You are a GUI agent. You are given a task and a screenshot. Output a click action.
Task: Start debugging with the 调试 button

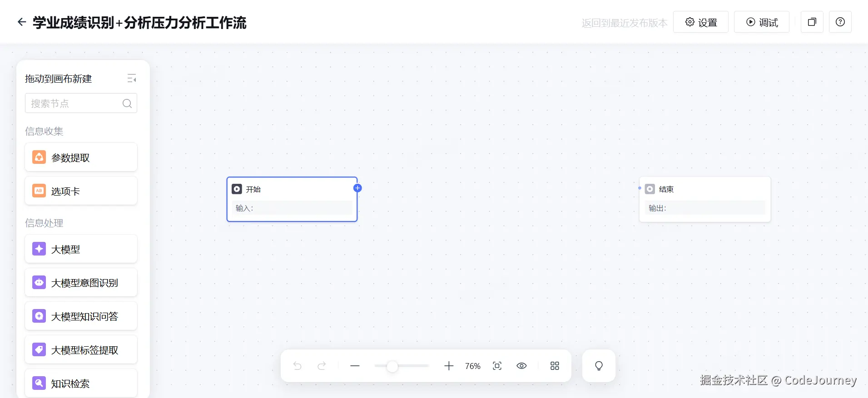[x=761, y=22]
